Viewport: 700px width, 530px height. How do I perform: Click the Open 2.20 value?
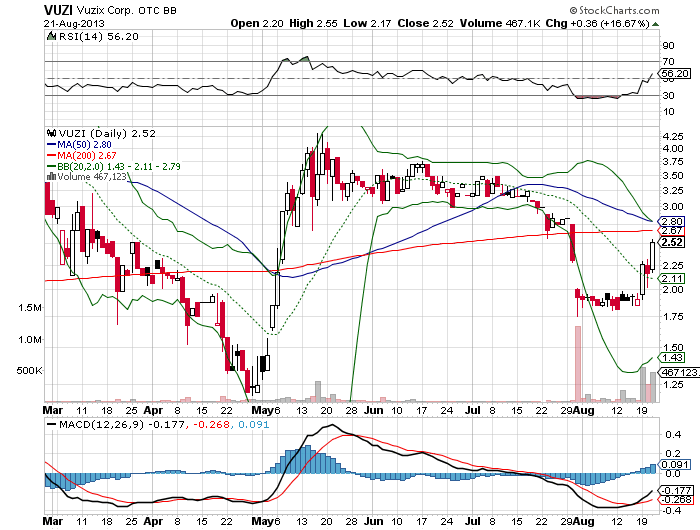click(x=257, y=23)
